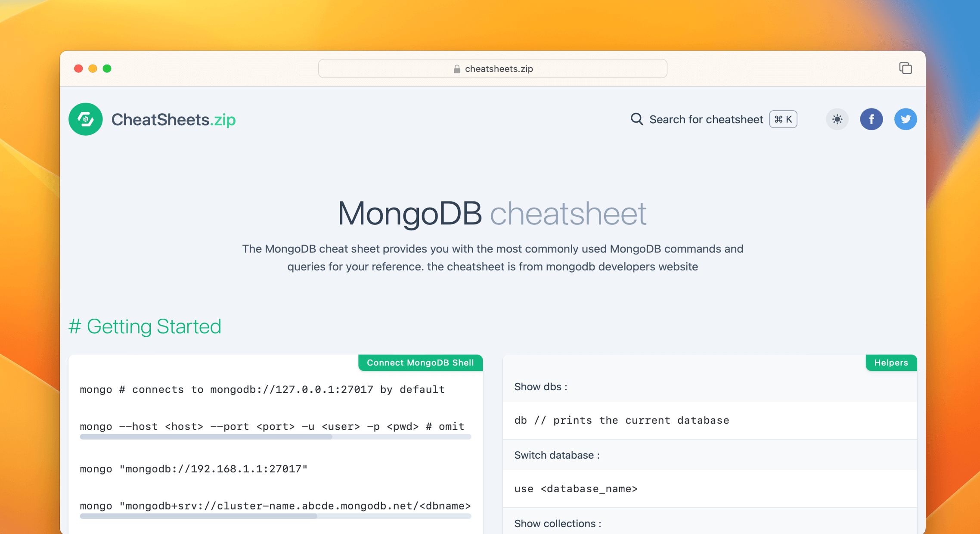
Task: Select the db current database code line
Action: tap(621, 420)
